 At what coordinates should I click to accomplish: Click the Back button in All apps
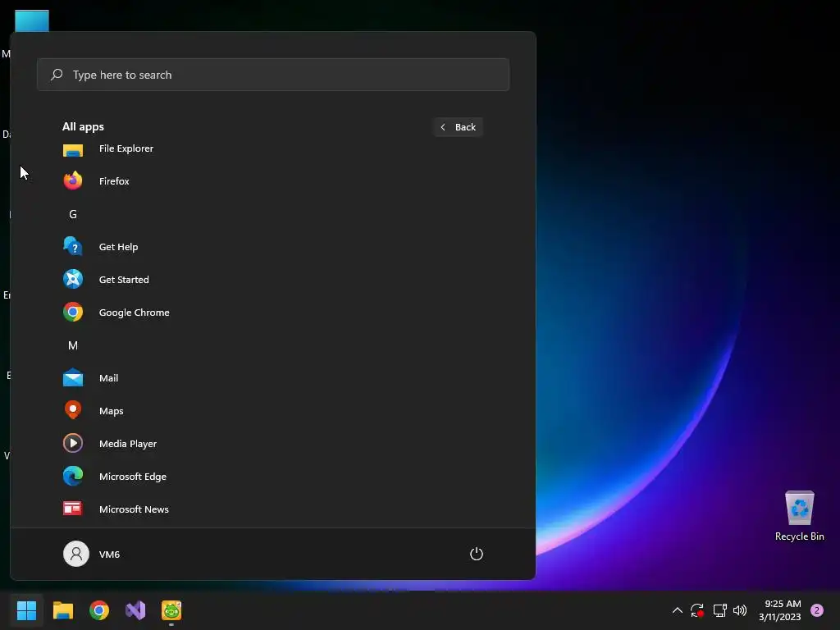click(458, 127)
